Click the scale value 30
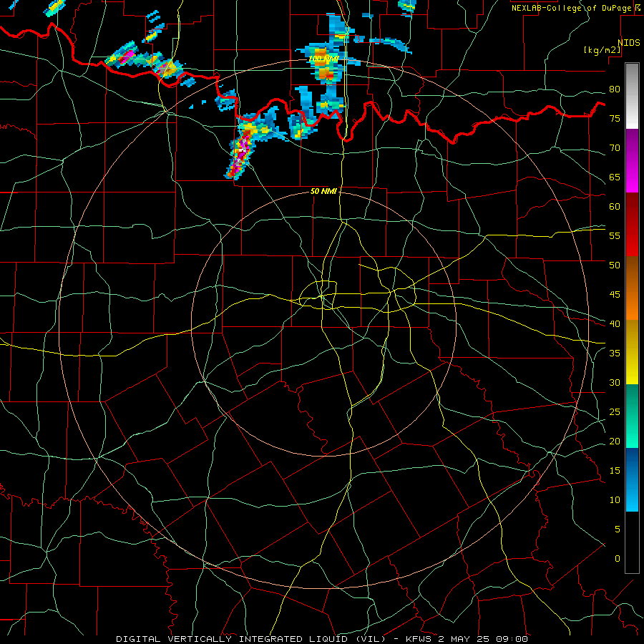Screen dimensions: 644x644 (615, 382)
